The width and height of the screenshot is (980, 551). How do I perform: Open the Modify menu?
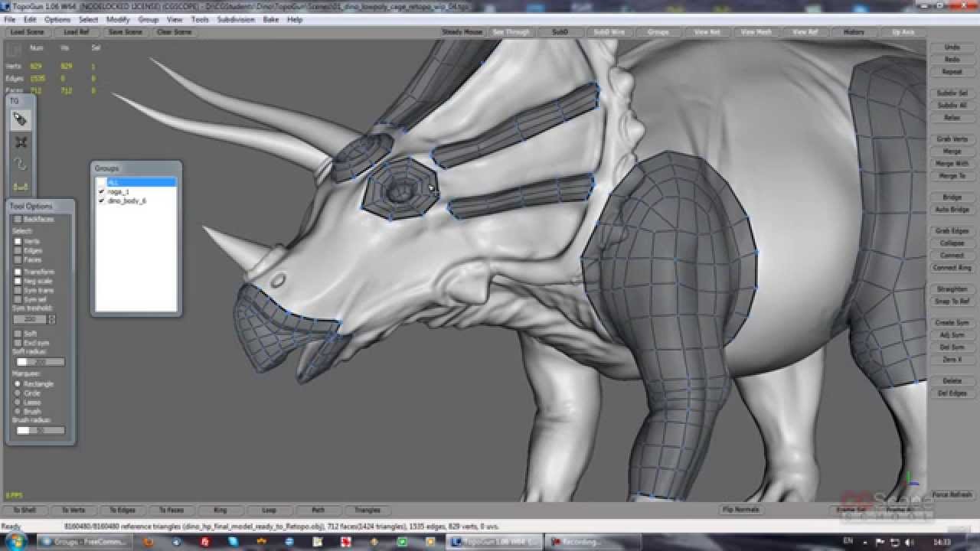tap(118, 19)
